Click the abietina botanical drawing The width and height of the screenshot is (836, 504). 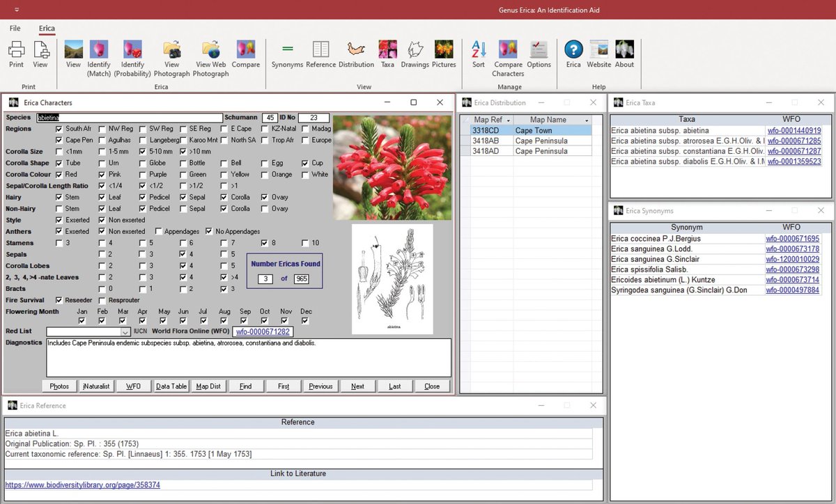[x=392, y=278]
